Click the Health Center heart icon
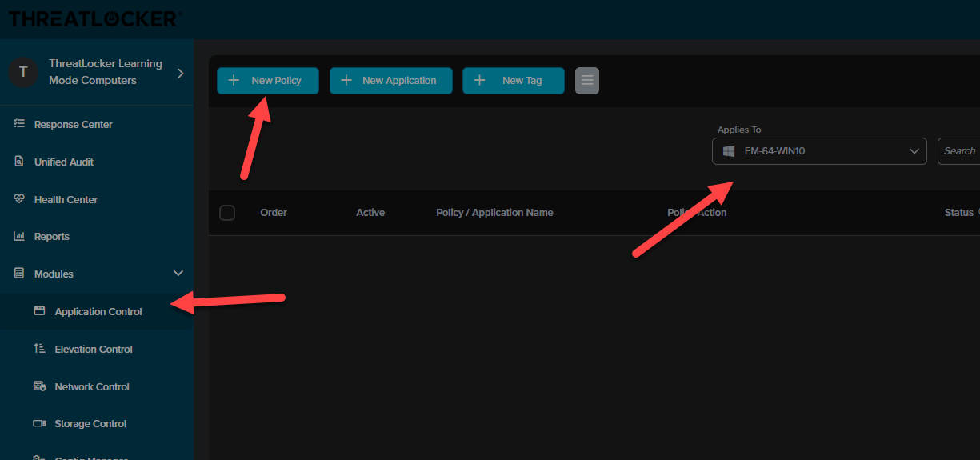980x460 pixels. pos(19,199)
